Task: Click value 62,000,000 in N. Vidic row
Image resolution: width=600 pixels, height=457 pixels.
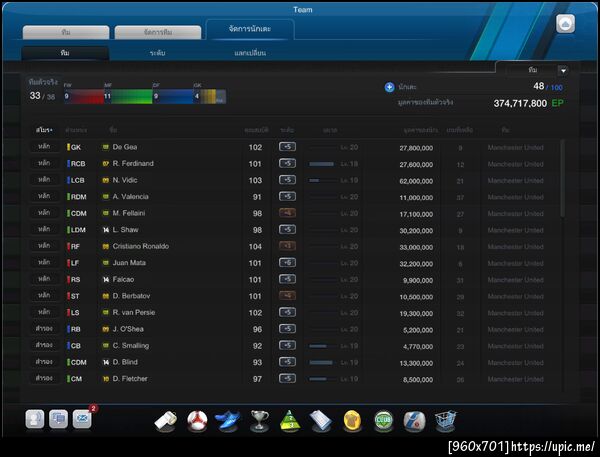Action: pos(416,181)
